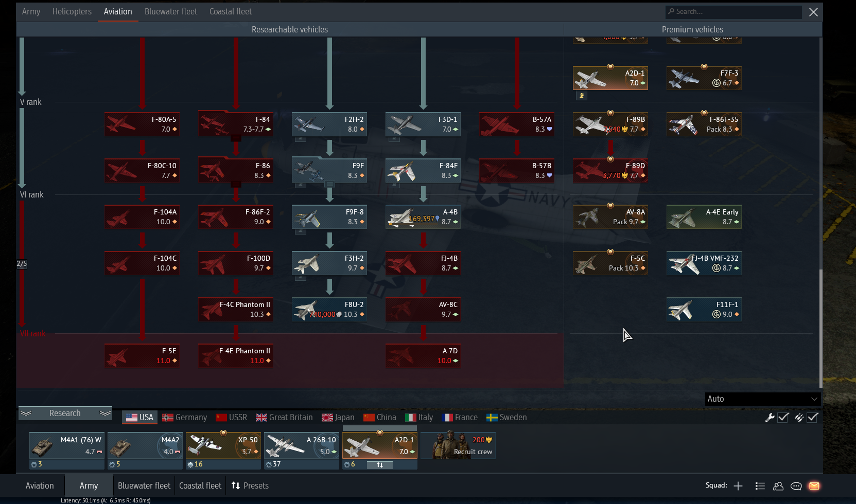This screenshot has width=856, height=504.
Task: Select the F2H-2 aircraft card
Action: click(329, 124)
